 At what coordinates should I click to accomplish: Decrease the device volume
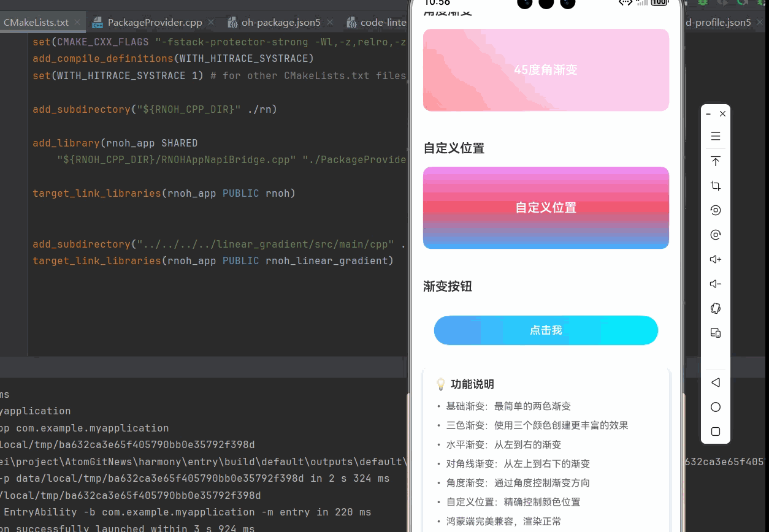pyautogui.click(x=716, y=284)
